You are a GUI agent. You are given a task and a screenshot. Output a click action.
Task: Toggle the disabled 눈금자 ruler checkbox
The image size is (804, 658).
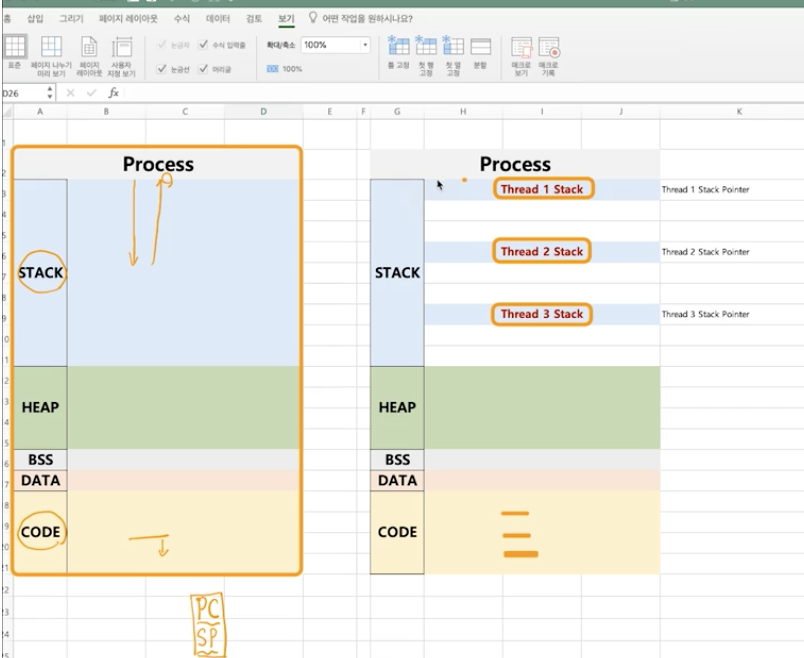(162, 45)
